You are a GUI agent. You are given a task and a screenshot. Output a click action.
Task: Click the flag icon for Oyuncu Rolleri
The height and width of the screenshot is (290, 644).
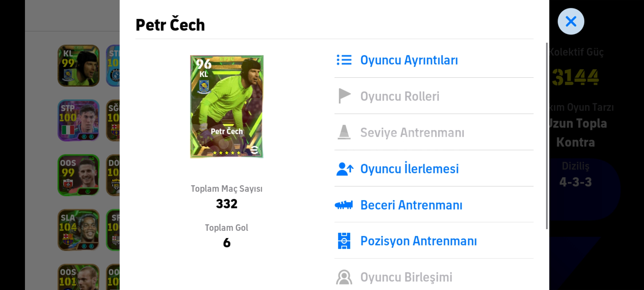tap(345, 96)
